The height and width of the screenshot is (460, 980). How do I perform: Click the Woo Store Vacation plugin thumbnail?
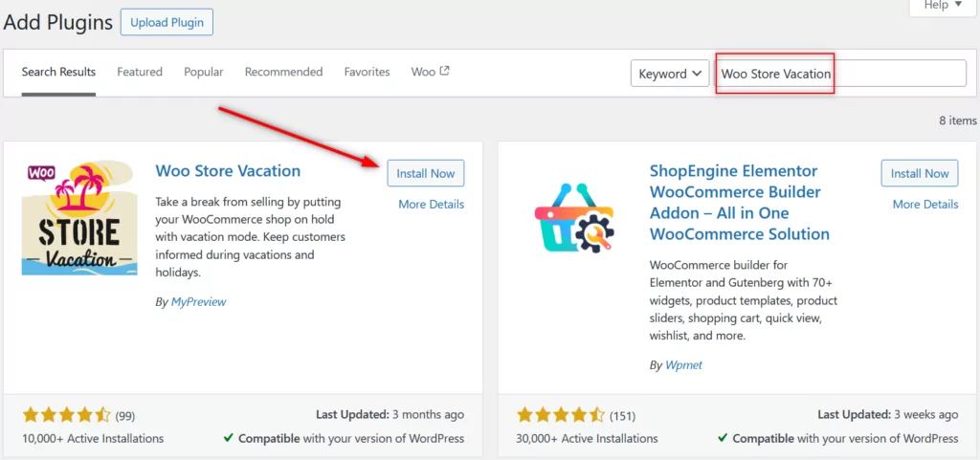coord(80,218)
